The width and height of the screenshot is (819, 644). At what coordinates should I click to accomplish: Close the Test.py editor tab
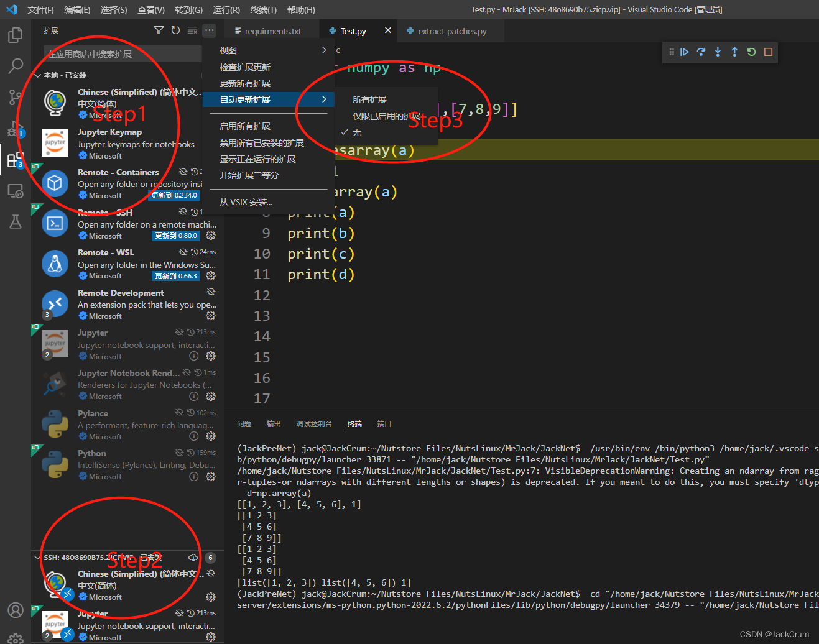tap(388, 30)
